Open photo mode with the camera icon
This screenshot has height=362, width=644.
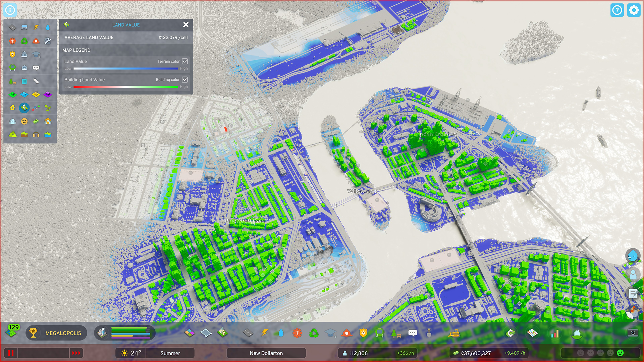click(x=633, y=333)
